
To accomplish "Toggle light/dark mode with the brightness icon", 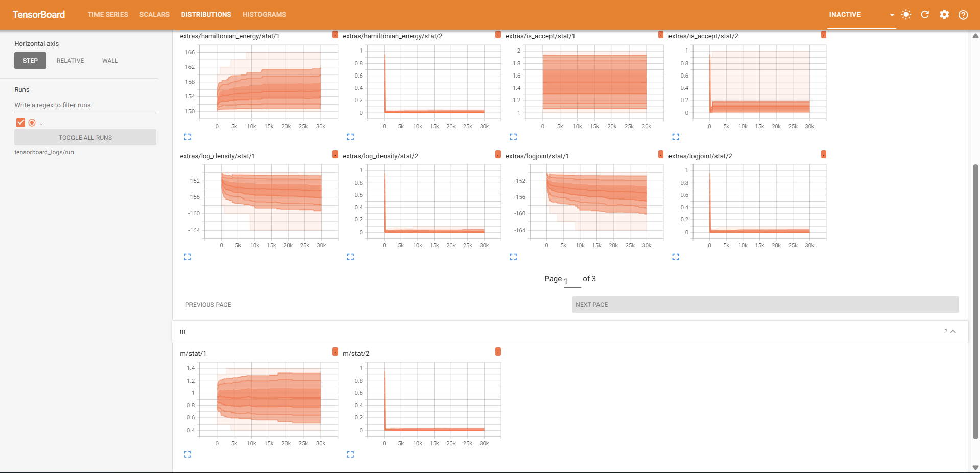I will [x=905, y=15].
